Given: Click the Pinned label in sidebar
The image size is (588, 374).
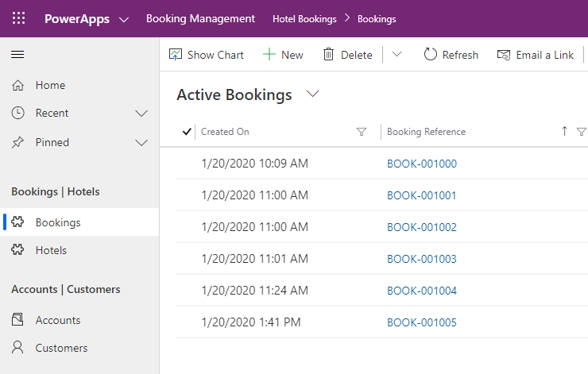Looking at the screenshot, I should click(x=52, y=142).
